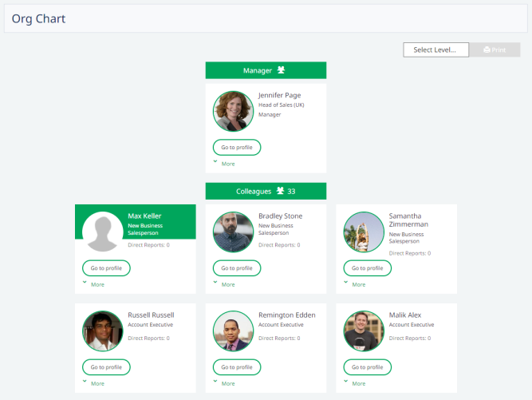Click Bradley Stone's profile photo
Image resolution: width=532 pixels, height=400 pixels.
(233, 232)
